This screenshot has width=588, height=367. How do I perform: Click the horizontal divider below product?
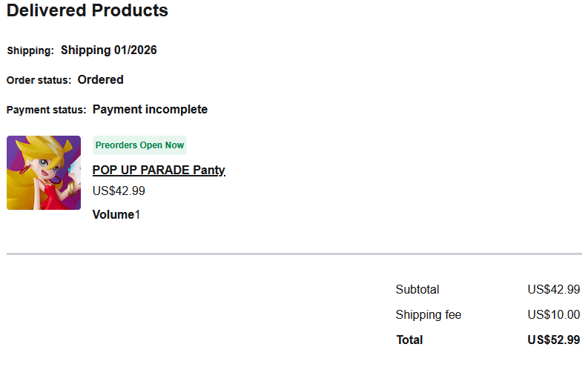(294, 254)
